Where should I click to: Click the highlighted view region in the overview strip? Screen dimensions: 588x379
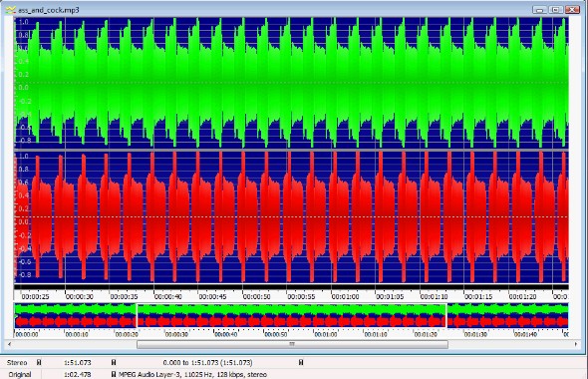(291, 315)
